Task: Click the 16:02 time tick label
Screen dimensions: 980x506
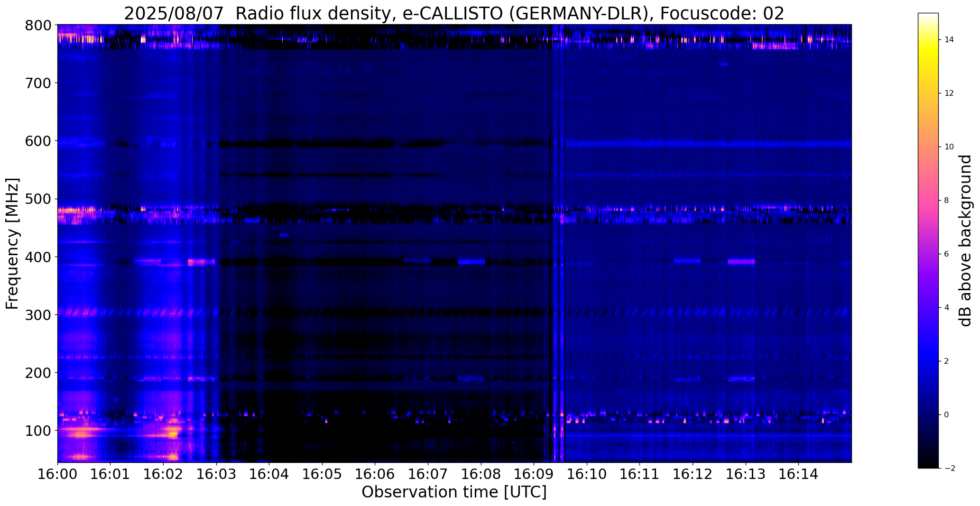Action: point(164,474)
